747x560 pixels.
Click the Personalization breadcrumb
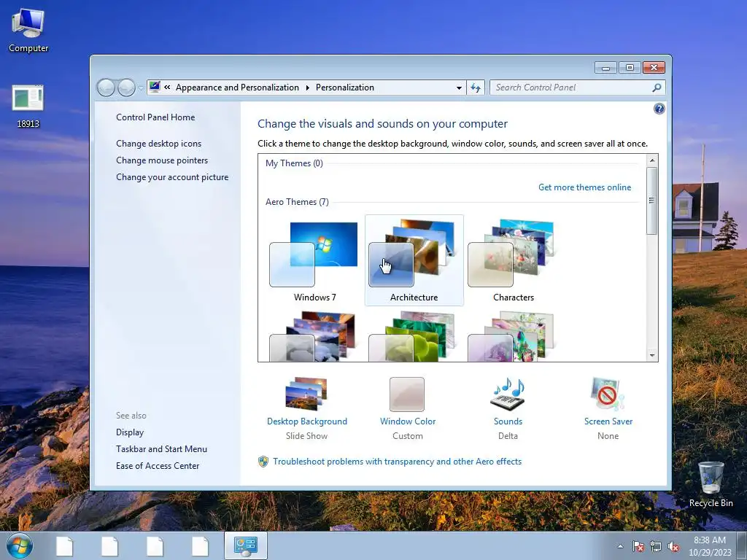(345, 87)
